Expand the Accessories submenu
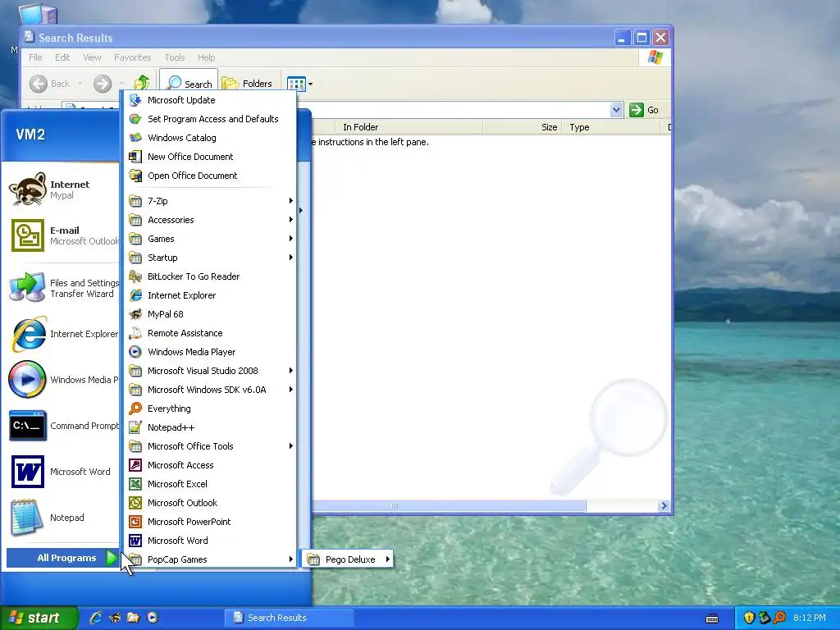The image size is (840, 630). (x=210, y=220)
